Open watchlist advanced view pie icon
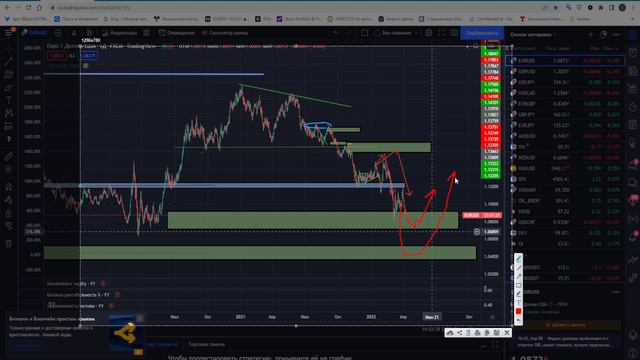640x360 pixels. pos(603,35)
